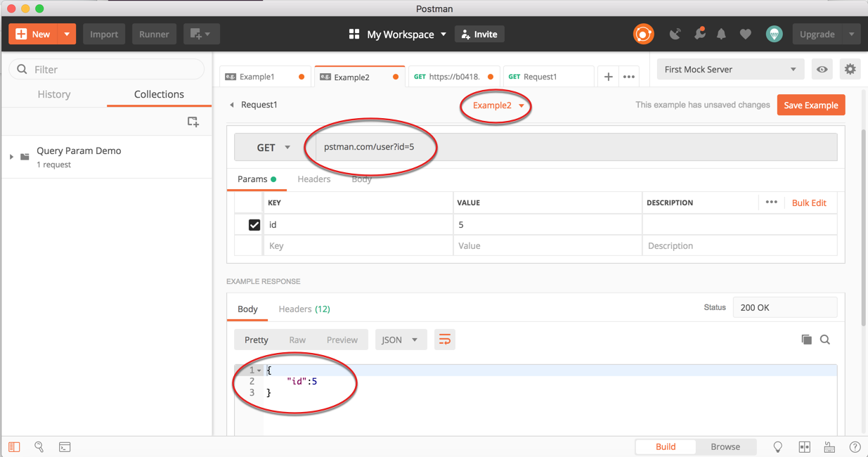Image resolution: width=868 pixels, height=457 pixels.
Task: Copy response body using the copy icon
Action: coord(806,339)
